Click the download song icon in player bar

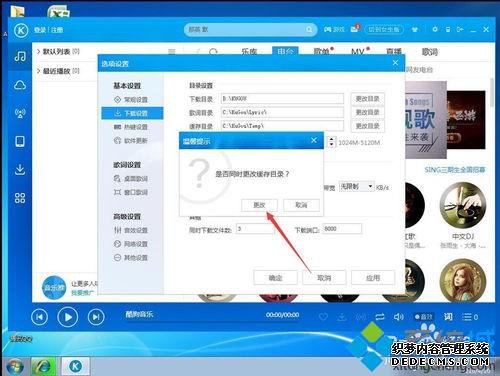pyautogui.click(x=342, y=317)
